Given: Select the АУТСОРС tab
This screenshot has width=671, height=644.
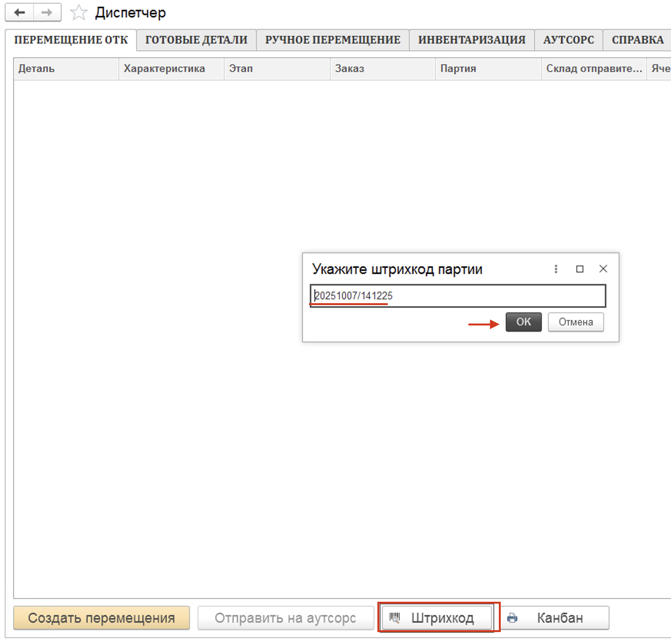Looking at the screenshot, I should (568, 40).
